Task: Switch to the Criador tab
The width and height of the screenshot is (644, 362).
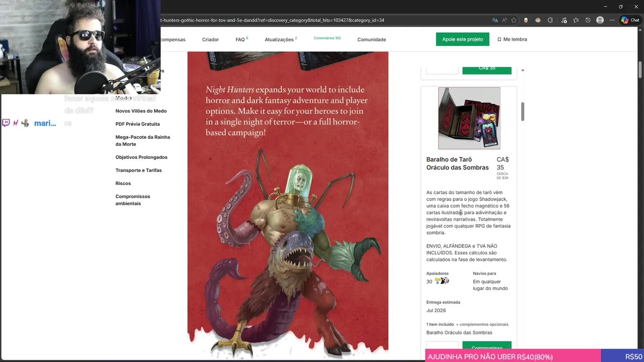Action: click(210, 39)
